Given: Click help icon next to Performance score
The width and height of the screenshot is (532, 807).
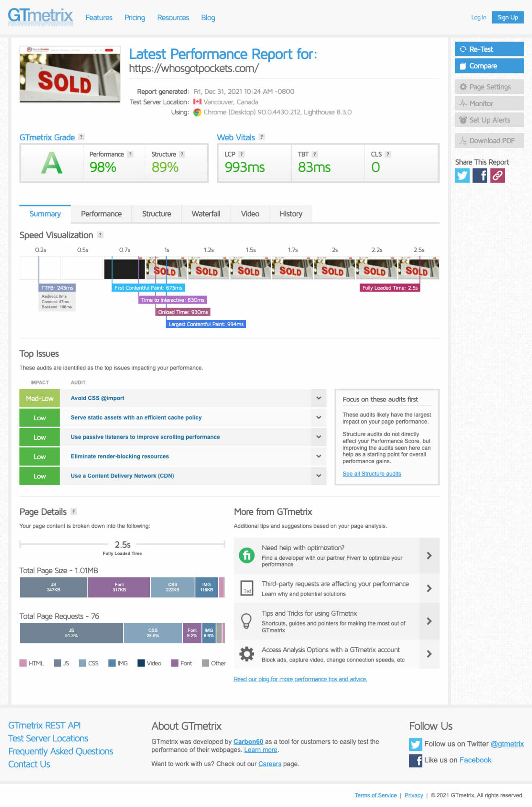Looking at the screenshot, I should point(130,154).
